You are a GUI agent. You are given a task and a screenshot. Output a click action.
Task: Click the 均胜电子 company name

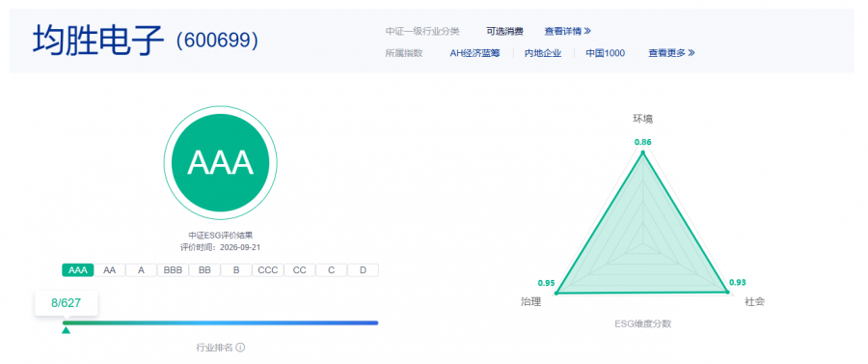pos(99,41)
